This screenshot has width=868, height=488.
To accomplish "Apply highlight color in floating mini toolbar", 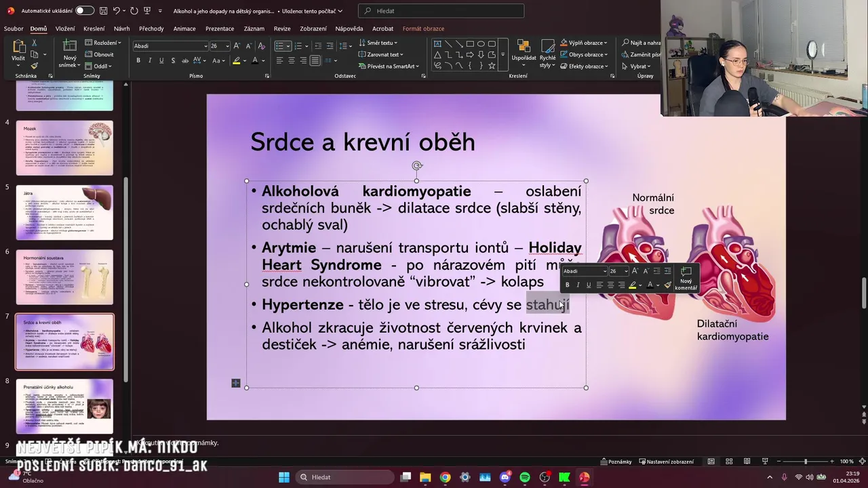I will coord(632,285).
